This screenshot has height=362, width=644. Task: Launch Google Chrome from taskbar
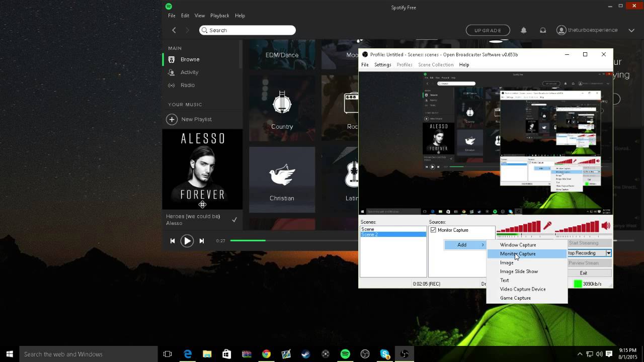pyautogui.click(x=266, y=354)
